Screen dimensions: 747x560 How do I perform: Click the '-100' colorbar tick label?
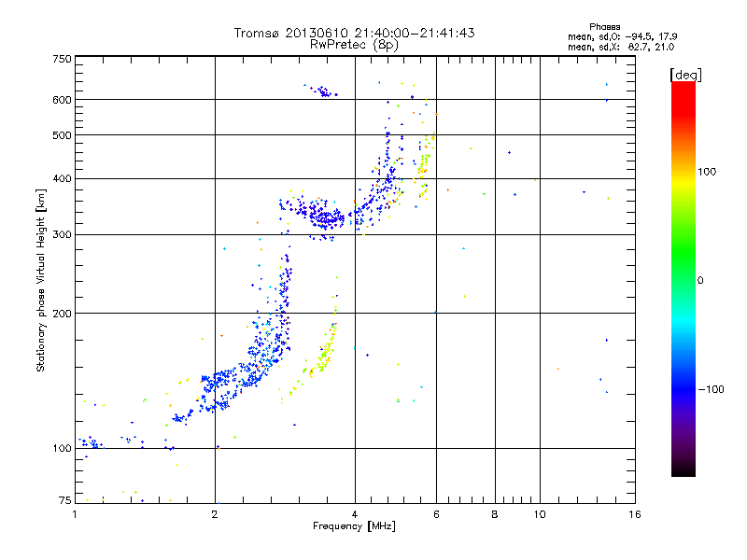712,389
